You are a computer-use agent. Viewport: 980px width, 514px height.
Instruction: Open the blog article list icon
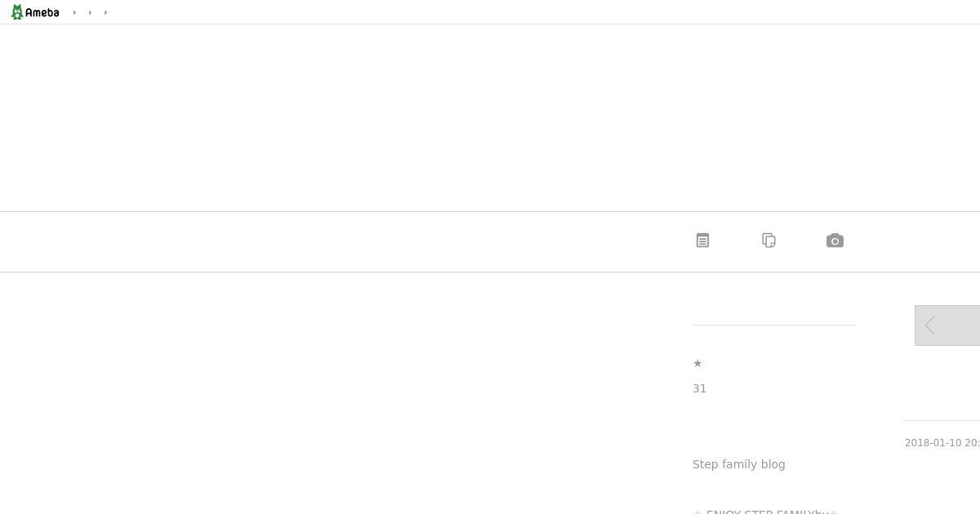pyautogui.click(x=702, y=241)
